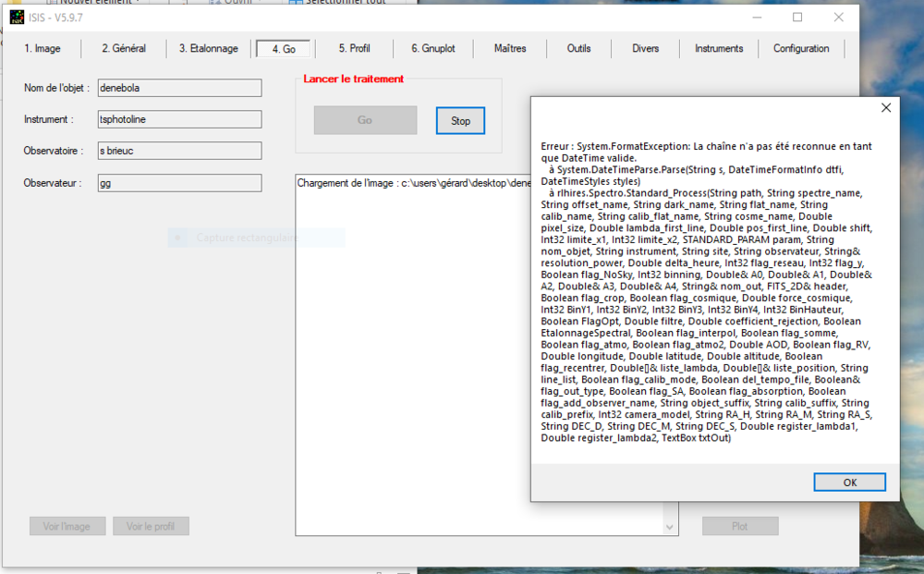Open the Maîtres tab
The height and width of the screenshot is (574, 924).
point(510,48)
